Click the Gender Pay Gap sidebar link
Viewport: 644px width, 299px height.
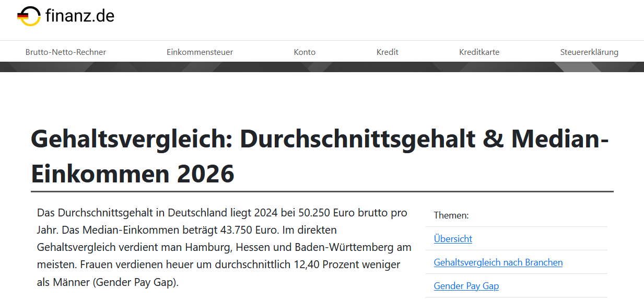point(466,286)
